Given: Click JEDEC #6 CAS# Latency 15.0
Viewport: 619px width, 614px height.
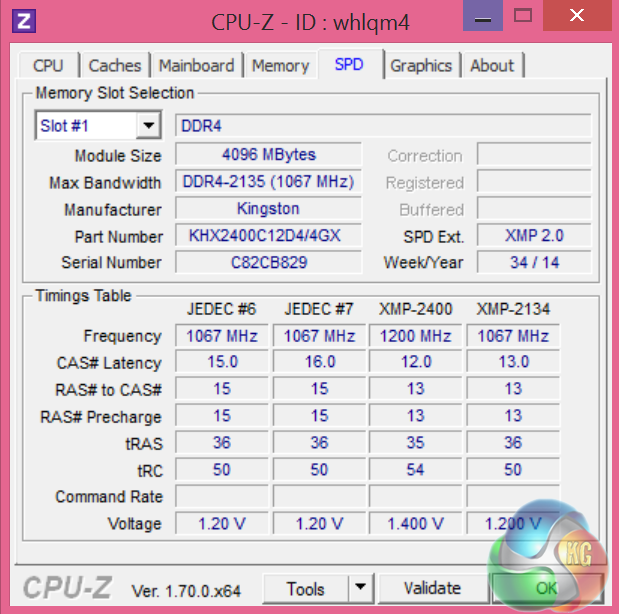Looking at the screenshot, I should click(222, 362).
